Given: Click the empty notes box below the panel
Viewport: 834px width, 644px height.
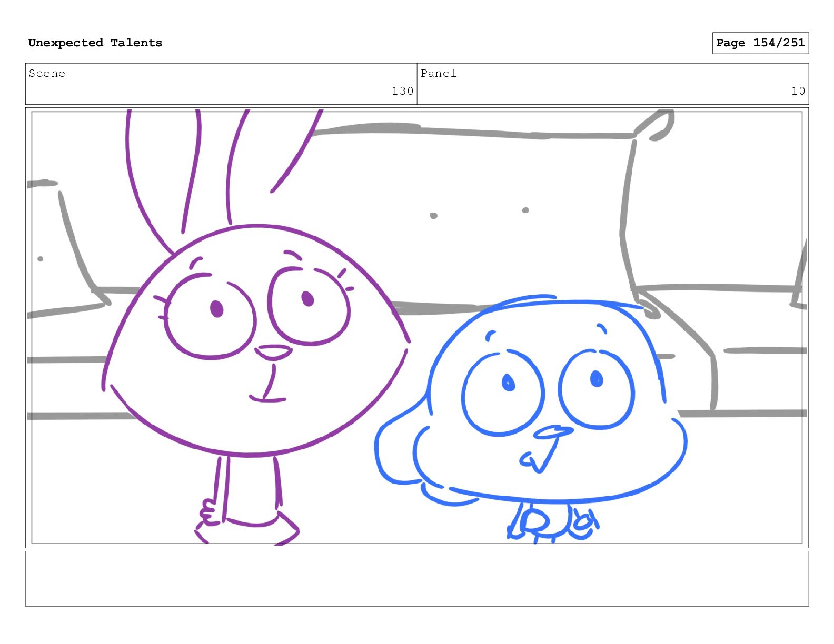Looking at the screenshot, I should (417, 579).
